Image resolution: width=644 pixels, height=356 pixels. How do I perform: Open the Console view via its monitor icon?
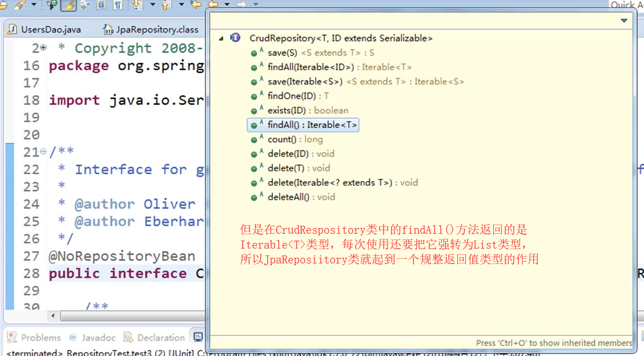pyautogui.click(x=197, y=337)
